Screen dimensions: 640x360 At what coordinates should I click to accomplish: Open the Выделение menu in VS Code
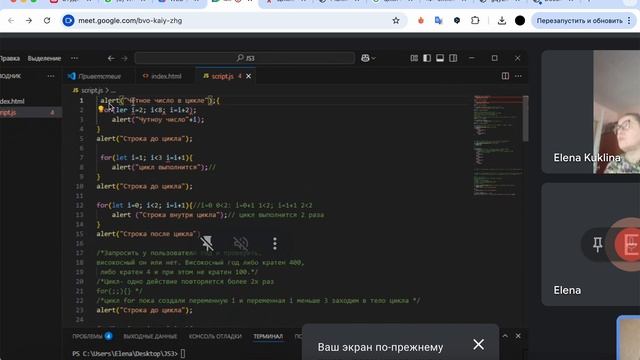point(44,58)
